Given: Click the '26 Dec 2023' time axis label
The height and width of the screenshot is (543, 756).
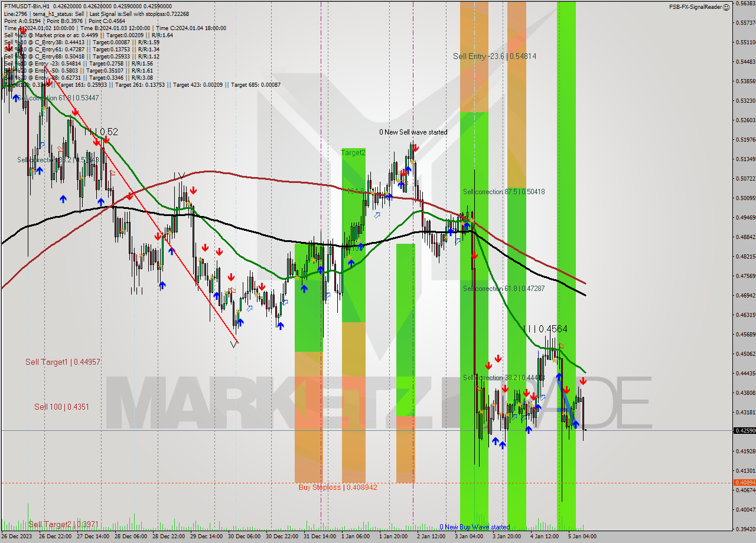Looking at the screenshot, I should tap(17, 537).
